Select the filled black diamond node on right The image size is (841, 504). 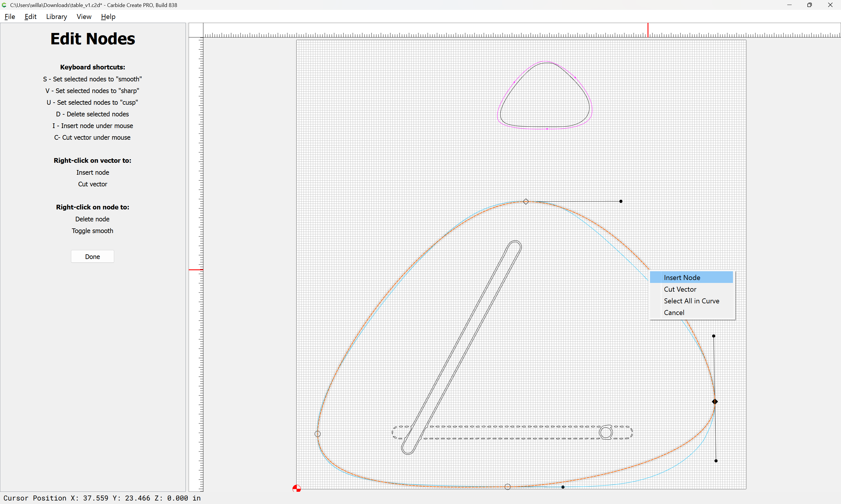click(x=715, y=401)
